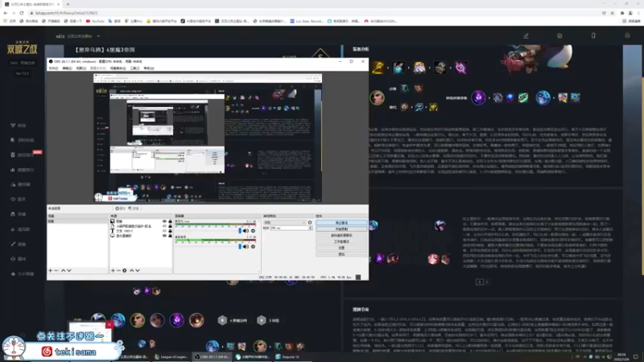This screenshot has width=644, height=362.
Task: Toggle lock on the 显示器捕获 source
Action: click(x=170, y=236)
